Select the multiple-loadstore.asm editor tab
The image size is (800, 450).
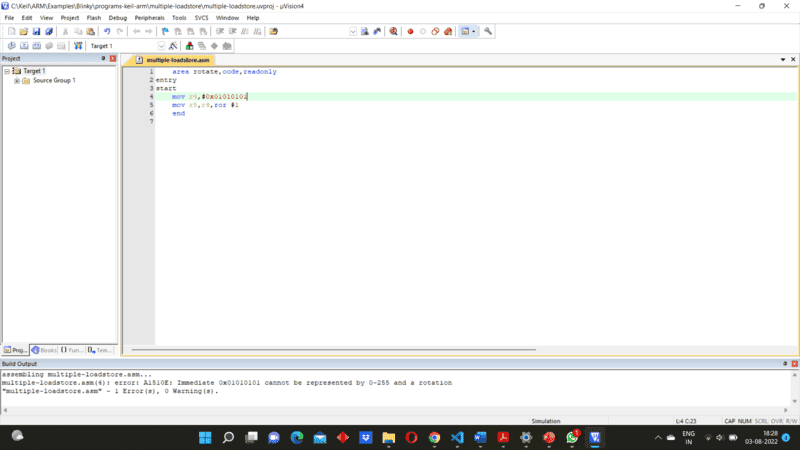coord(173,60)
